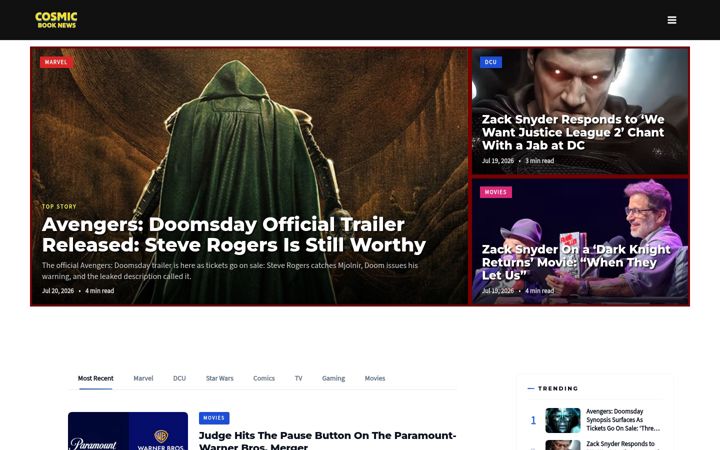
Task: Switch to the TV tab
Action: tap(298, 378)
